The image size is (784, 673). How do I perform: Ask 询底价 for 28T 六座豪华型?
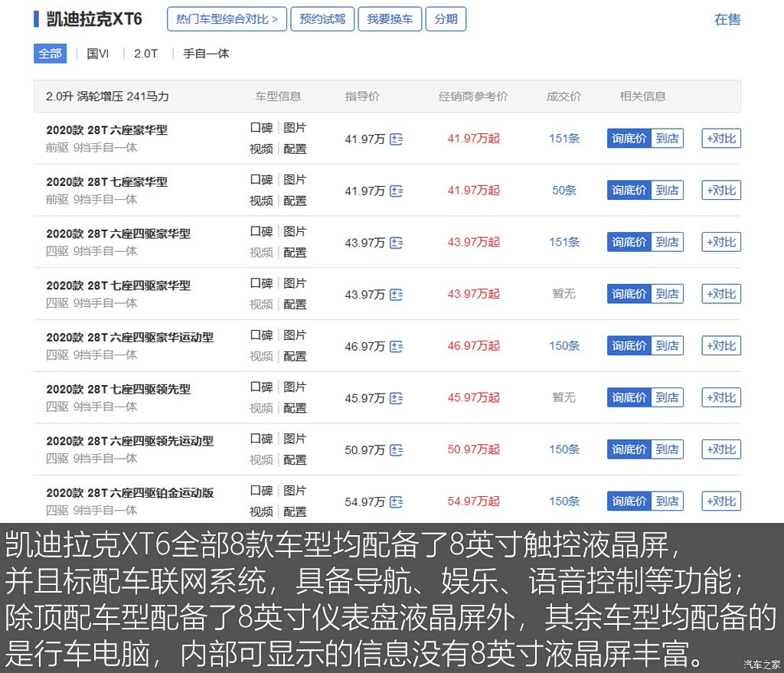pyautogui.click(x=629, y=139)
